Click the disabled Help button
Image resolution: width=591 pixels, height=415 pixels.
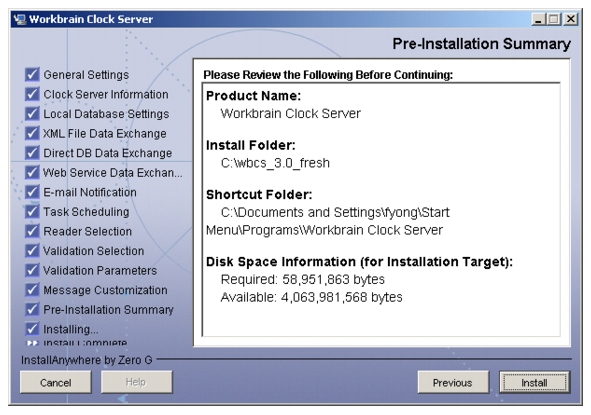[x=136, y=382]
